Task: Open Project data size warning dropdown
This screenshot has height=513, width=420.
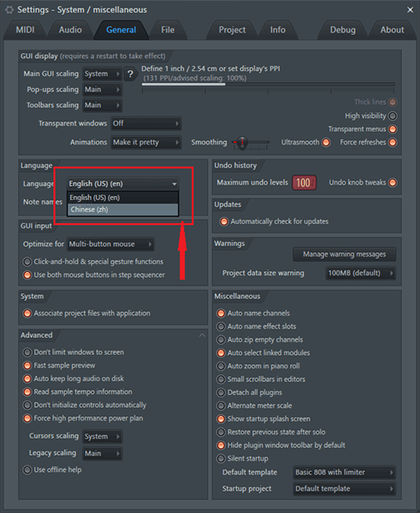Action: click(x=361, y=274)
